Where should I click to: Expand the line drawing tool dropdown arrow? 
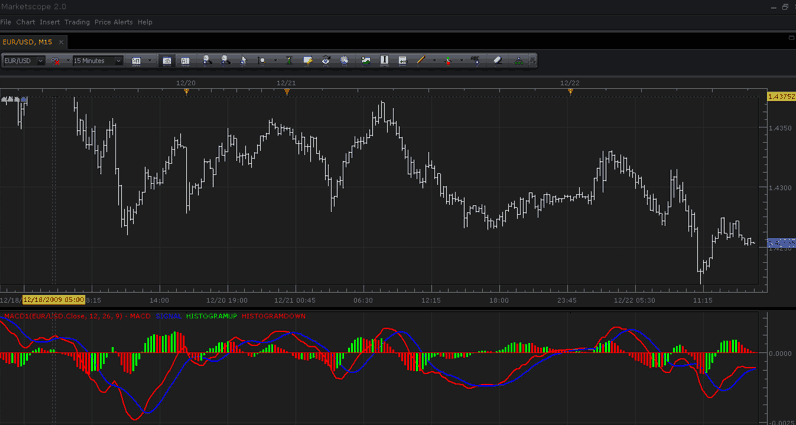point(435,61)
